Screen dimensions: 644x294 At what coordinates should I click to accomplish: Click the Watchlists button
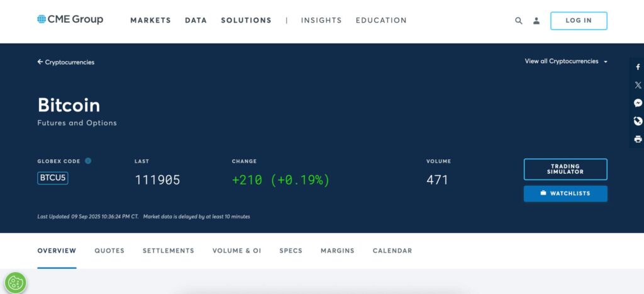click(x=565, y=194)
